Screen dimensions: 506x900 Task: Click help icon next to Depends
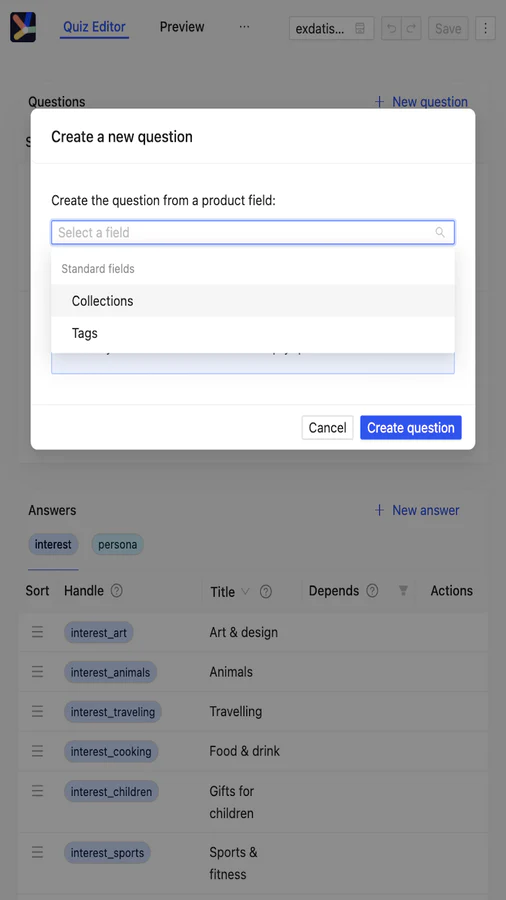coord(372,591)
